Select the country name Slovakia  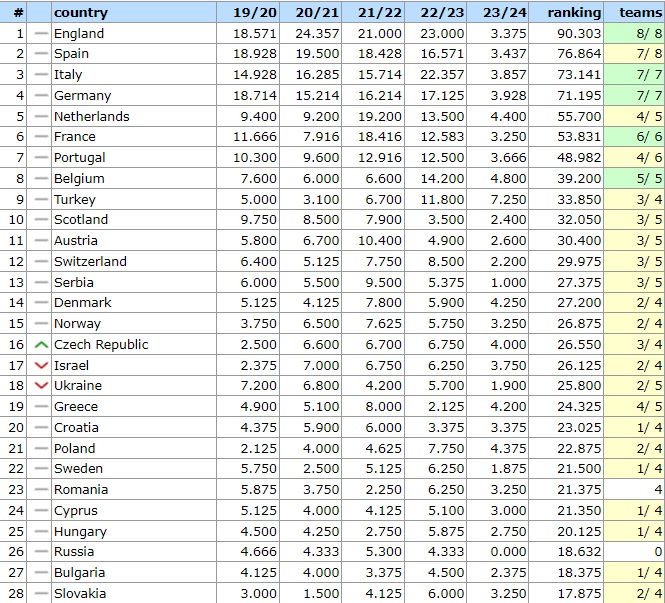[x=80, y=594]
